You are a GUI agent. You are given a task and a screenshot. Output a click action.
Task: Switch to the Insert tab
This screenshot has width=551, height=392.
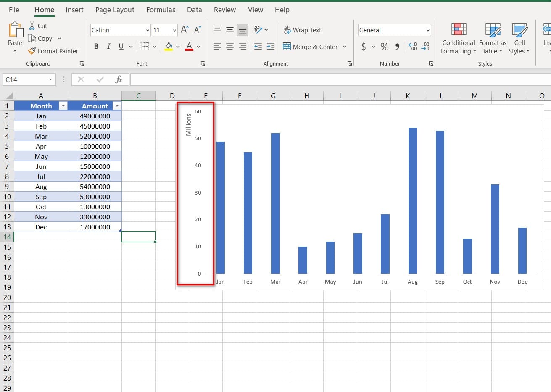[x=74, y=10]
